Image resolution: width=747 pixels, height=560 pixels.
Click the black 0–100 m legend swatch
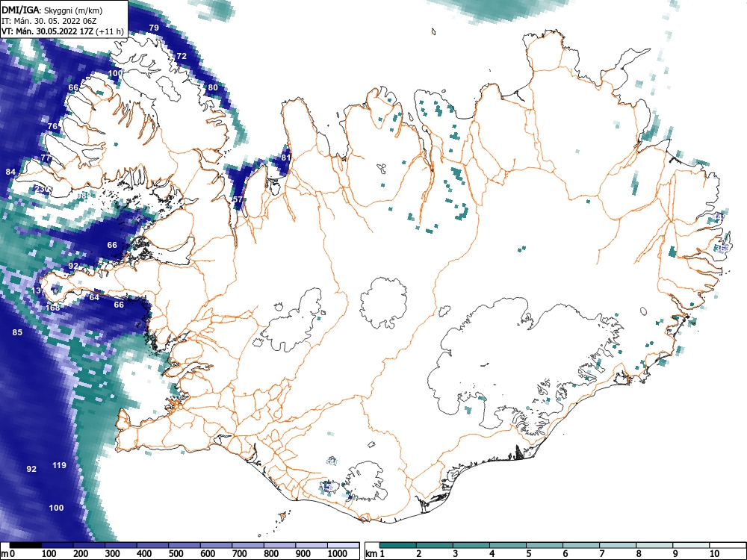(25, 545)
